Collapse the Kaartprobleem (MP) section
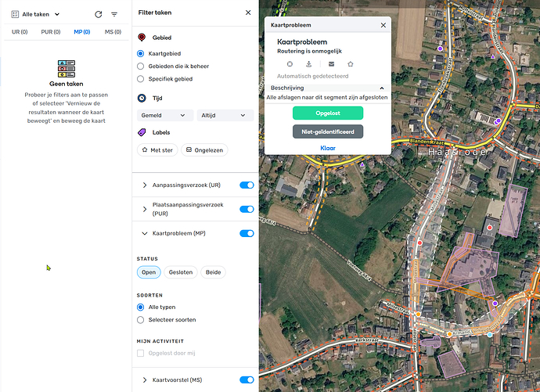The width and height of the screenshot is (540, 392). pyautogui.click(x=145, y=233)
